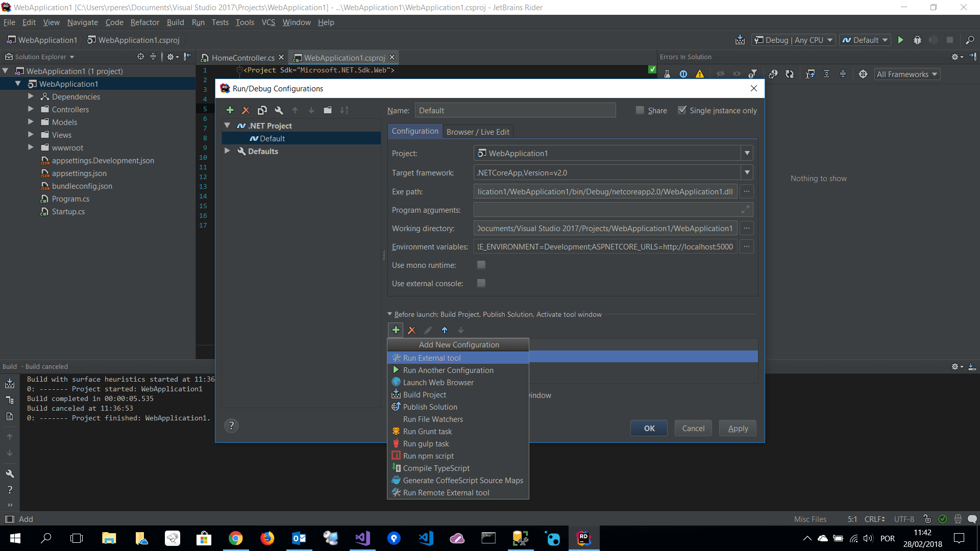Select Default configuration in tree
The width and height of the screenshot is (980, 551).
[x=301, y=138]
